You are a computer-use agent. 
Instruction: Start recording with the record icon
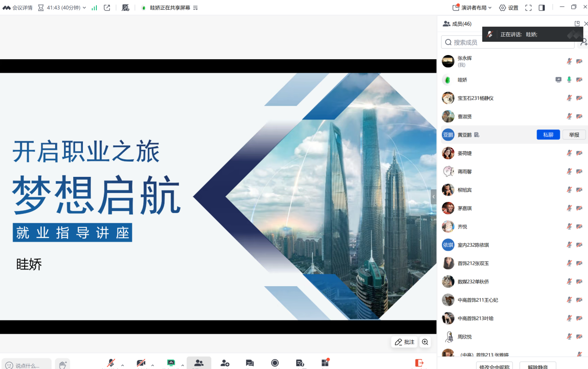275,363
